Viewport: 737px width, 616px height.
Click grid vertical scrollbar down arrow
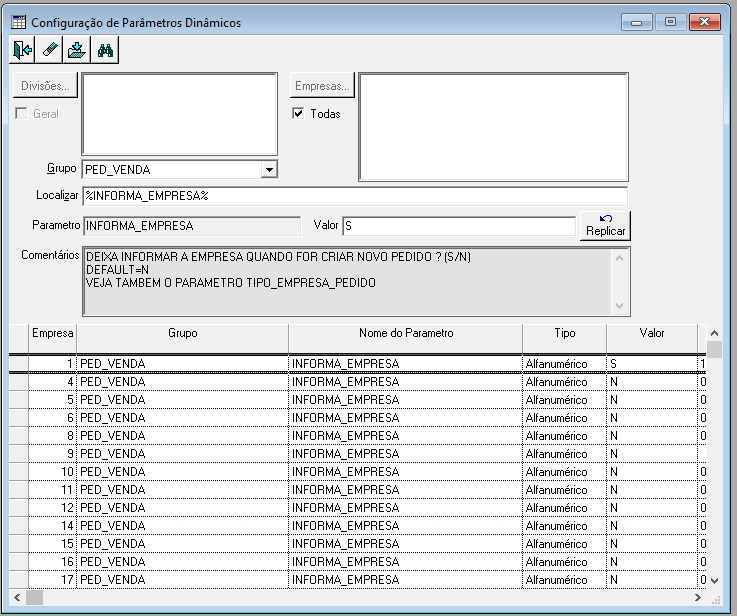point(714,580)
